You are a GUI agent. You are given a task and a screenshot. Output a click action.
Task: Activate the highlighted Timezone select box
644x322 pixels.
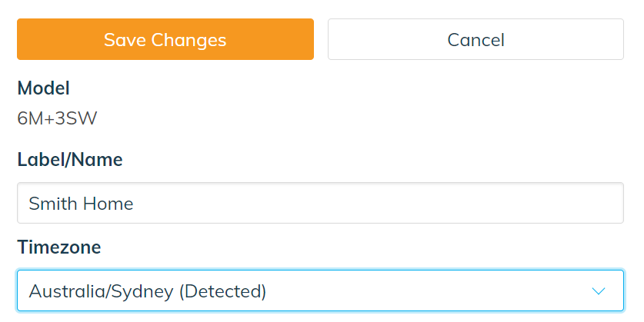[320, 290]
